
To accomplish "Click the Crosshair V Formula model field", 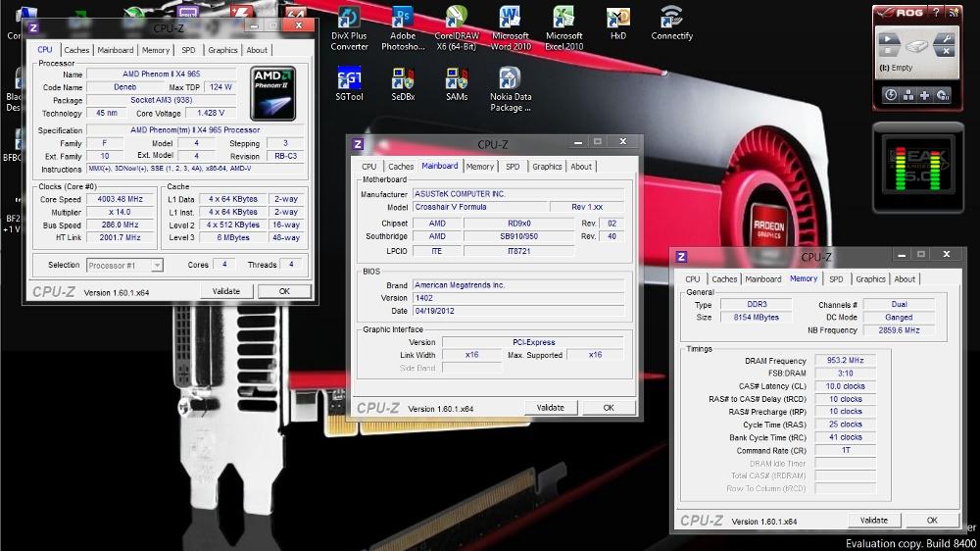I will point(480,207).
